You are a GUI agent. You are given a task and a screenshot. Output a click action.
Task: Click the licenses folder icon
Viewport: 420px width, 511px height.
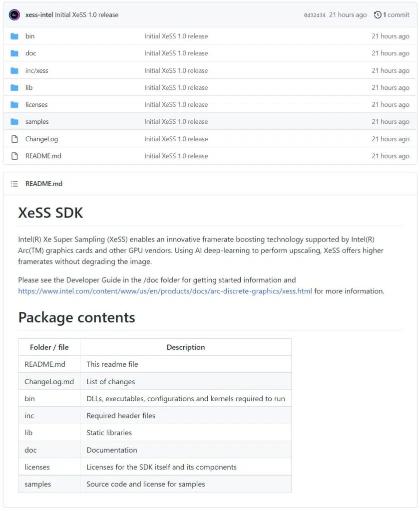(x=14, y=105)
